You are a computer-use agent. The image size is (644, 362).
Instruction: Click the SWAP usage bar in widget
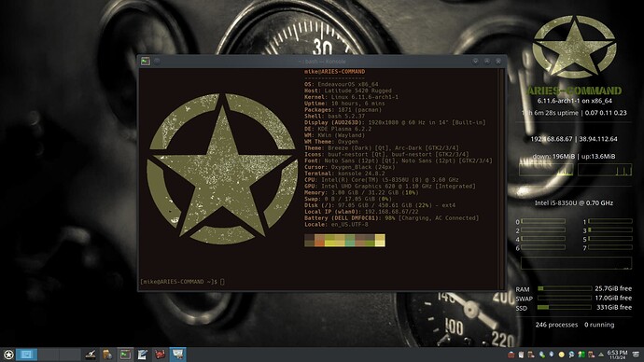tap(565, 298)
